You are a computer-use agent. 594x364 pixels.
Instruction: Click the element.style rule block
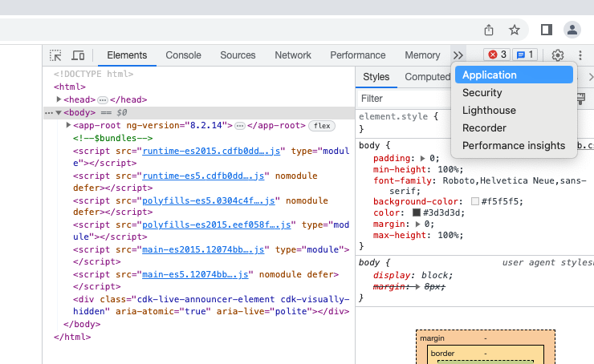[398, 122]
